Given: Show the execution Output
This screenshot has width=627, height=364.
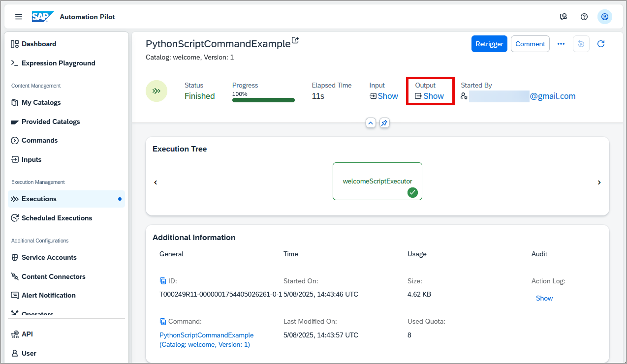Looking at the screenshot, I should [x=429, y=96].
